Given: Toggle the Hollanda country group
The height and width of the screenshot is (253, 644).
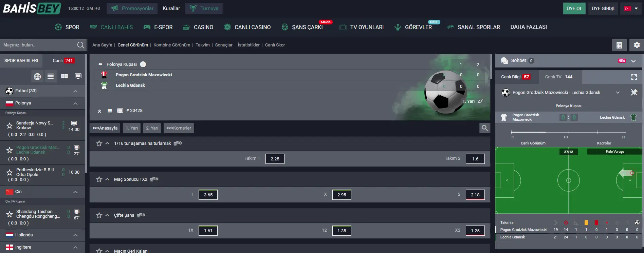Looking at the screenshot, I should (x=75, y=235).
